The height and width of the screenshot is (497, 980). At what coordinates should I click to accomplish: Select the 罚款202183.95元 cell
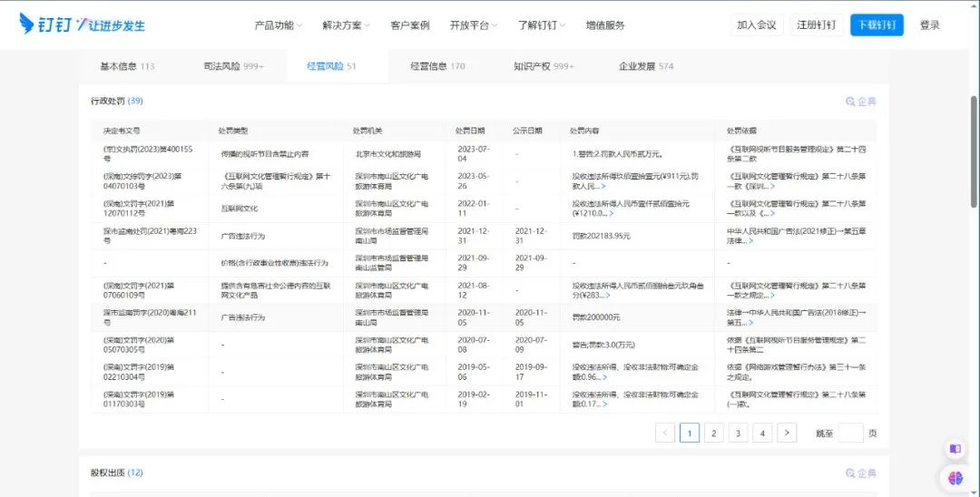[602, 236]
